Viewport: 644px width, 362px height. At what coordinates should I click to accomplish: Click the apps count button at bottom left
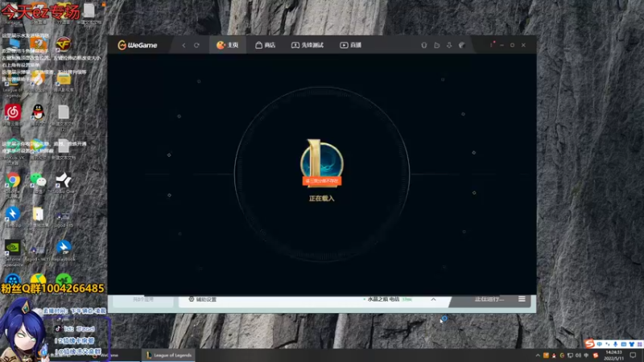point(143,299)
